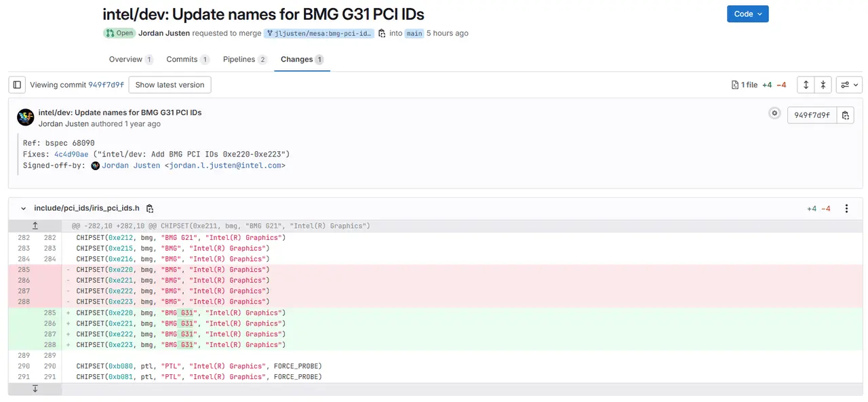This screenshot has width=868, height=402.
Task: Switch to the Pipelines tab
Action: pos(245,60)
